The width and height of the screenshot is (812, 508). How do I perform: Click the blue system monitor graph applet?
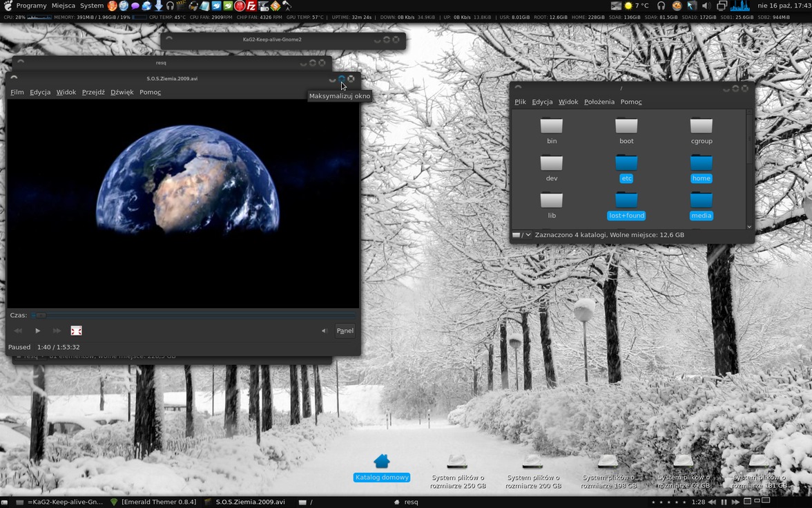pyautogui.click(x=740, y=6)
